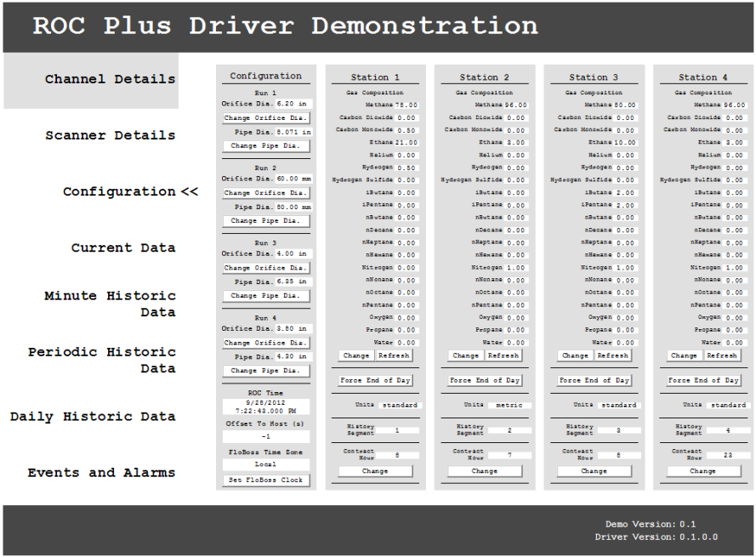756x557 pixels.
Task: Click Demo Version: 0.1 text
Action: [x=651, y=524]
